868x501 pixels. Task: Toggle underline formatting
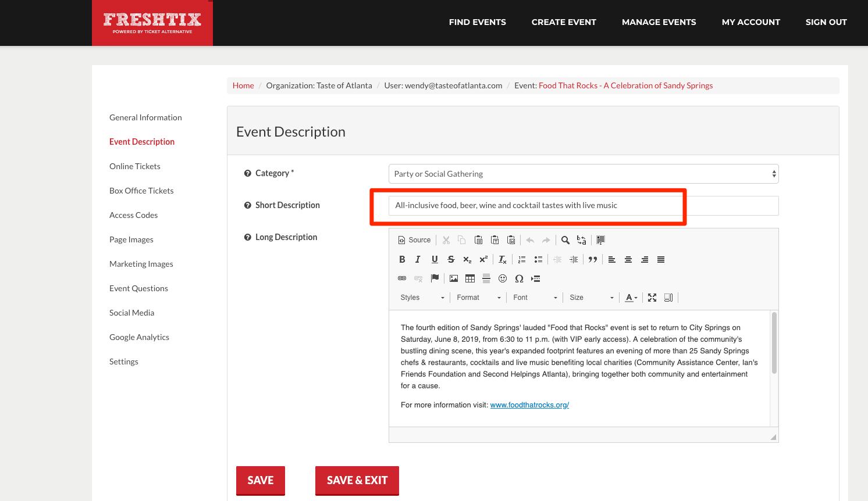tap(435, 259)
